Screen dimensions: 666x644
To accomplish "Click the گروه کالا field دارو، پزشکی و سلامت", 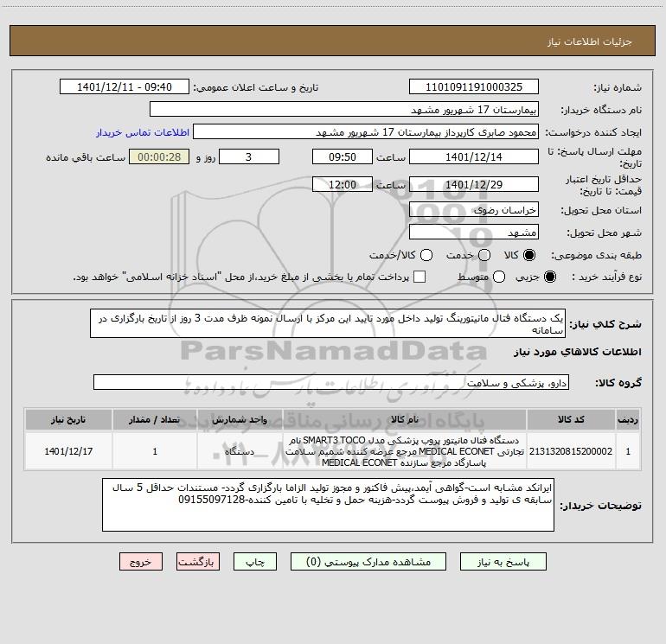I will click(331, 382).
